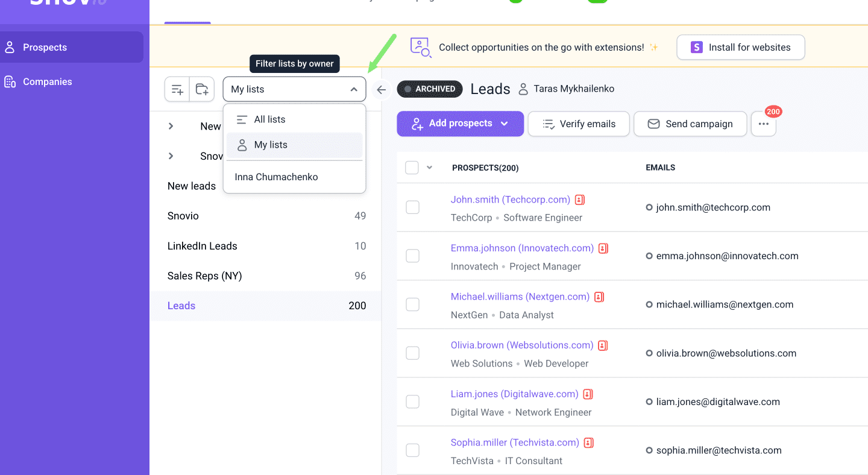
Task: Select the Michael.williams row checkbox
Action: [x=412, y=304]
